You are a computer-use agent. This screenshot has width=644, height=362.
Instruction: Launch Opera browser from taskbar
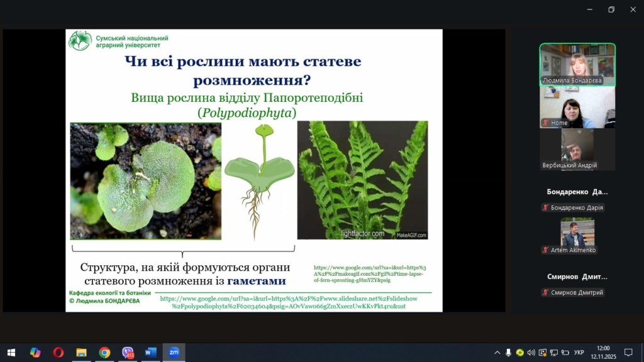[58, 353]
